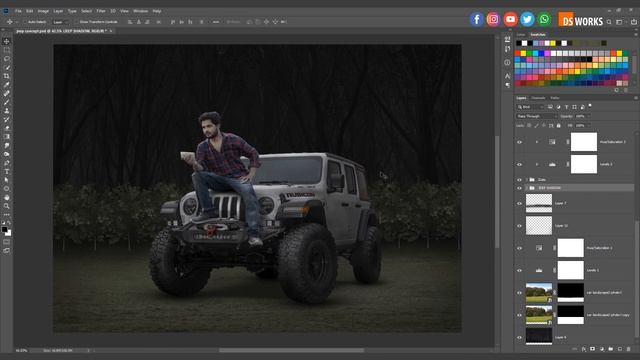The width and height of the screenshot is (640, 360).
Task: Toggle visibility of Layer 11
Action: (x=520, y=226)
